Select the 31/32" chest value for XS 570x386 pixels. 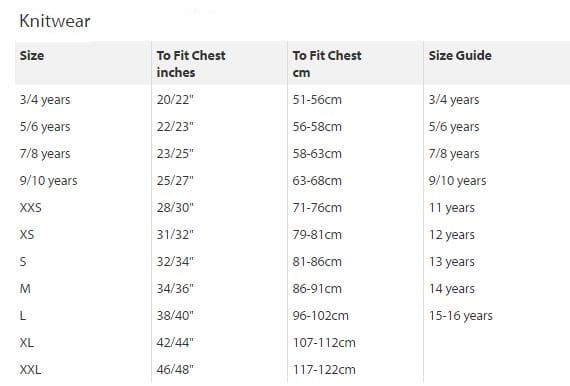point(175,234)
